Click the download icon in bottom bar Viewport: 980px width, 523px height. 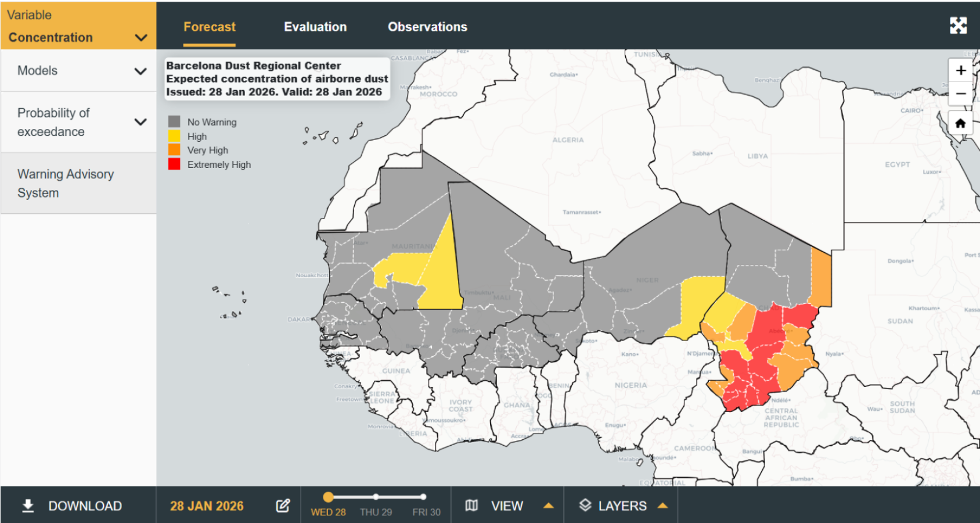(27, 505)
